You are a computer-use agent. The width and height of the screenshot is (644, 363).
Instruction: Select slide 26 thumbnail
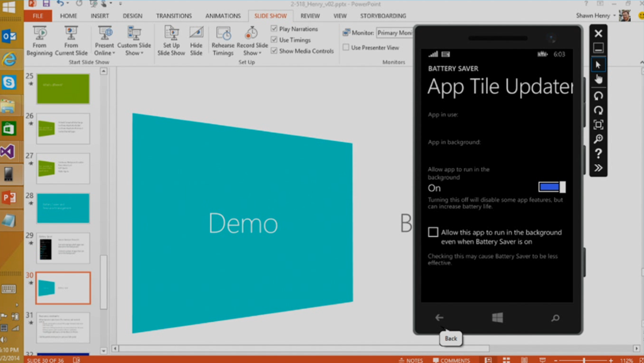pyautogui.click(x=63, y=128)
